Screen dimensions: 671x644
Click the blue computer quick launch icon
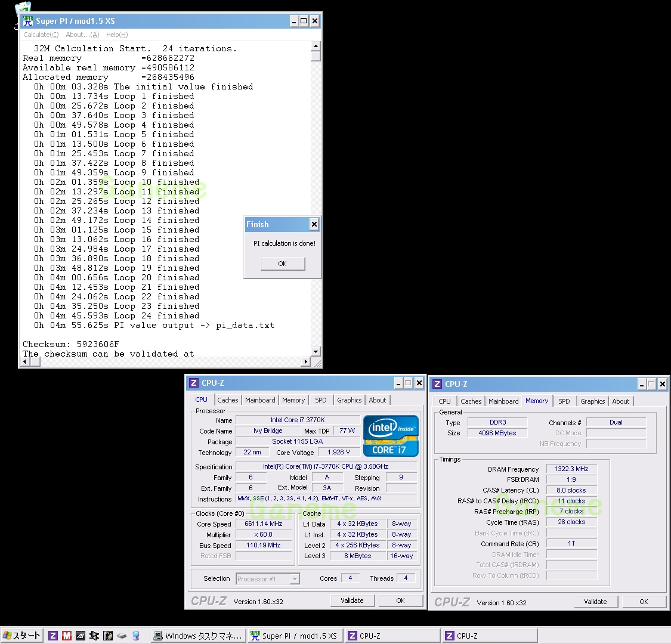tap(135, 636)
